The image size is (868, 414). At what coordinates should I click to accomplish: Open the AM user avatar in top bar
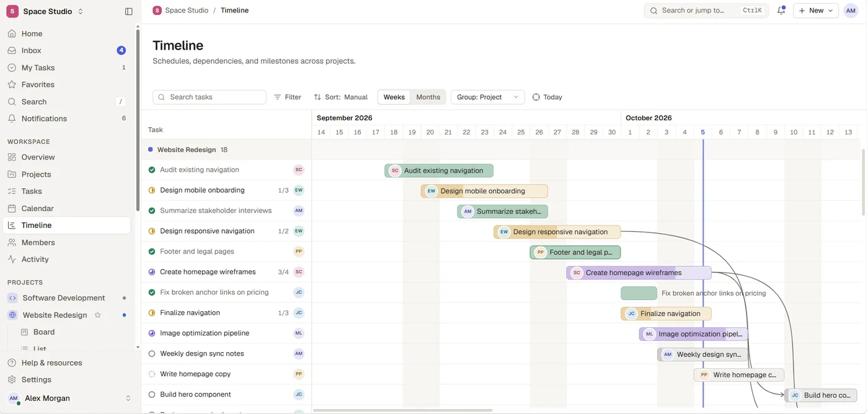[851, 11]
